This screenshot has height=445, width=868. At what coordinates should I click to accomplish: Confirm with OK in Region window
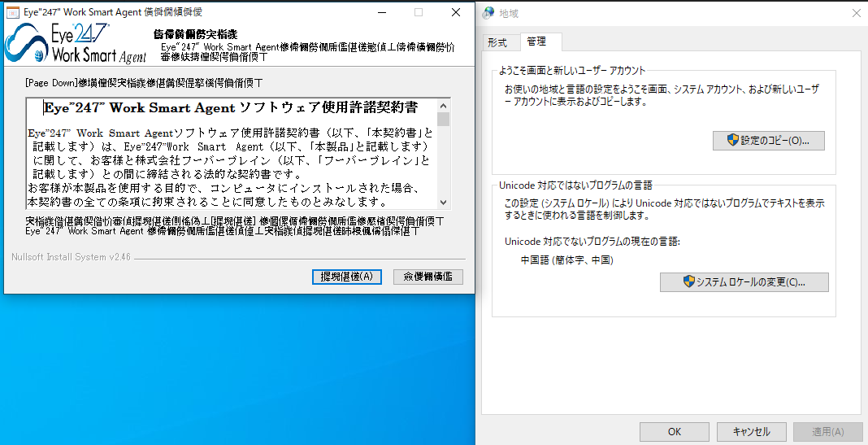675,432
